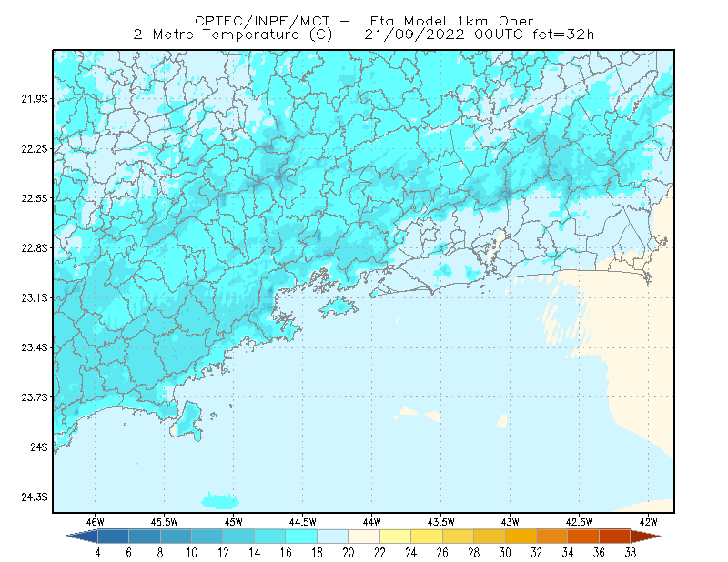728x562 pixels.
Task: Click colorbar value label 4
Action: tap(97, 553)
